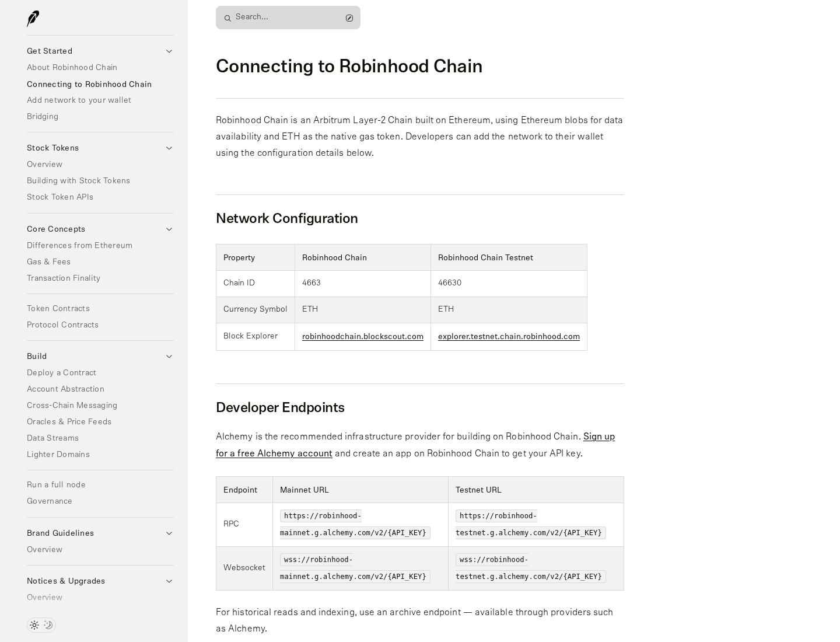Go to Bridging page
Image resolution: width=840 pixels, height=642 pixels.
(43, 117)
